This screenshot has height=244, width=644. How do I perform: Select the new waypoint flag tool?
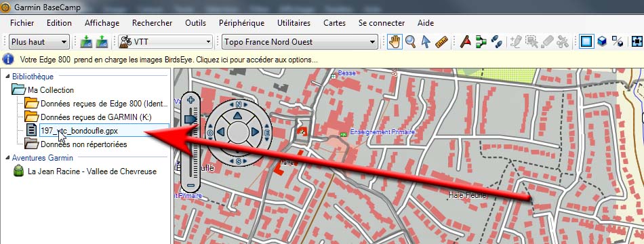pos(465,42)
